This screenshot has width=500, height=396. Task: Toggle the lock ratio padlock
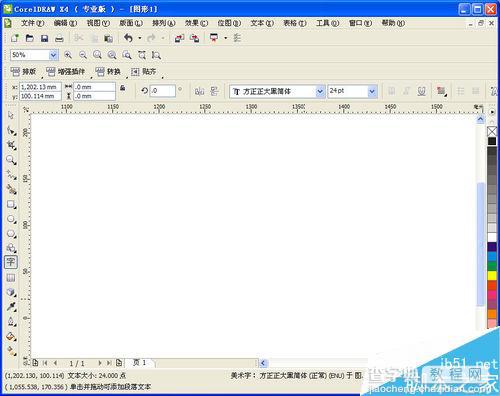pos(123,88)
